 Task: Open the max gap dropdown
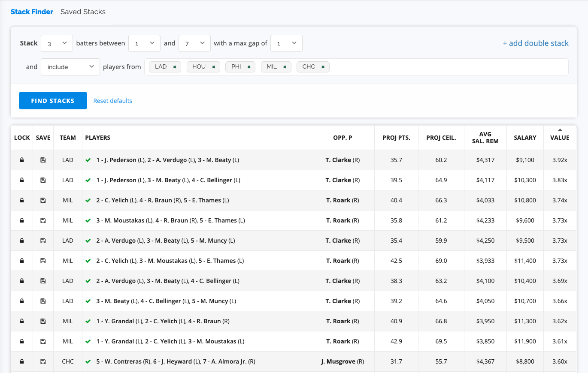click(x=287, y=43)
